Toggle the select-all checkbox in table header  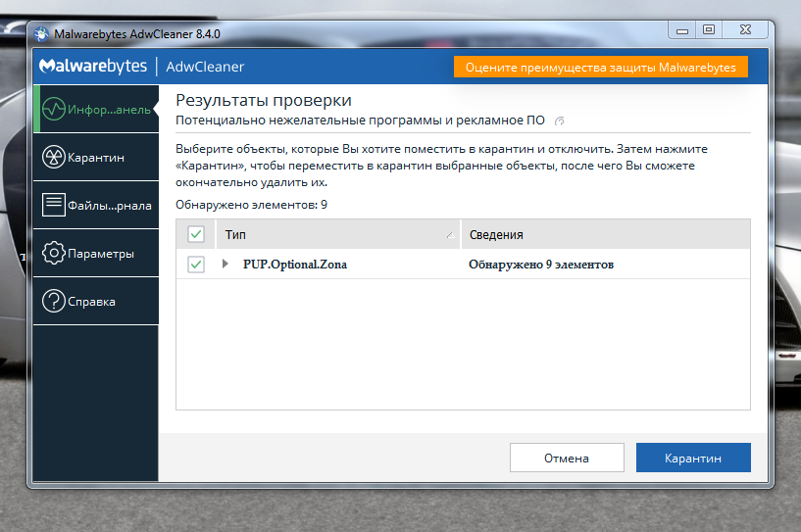click(x=196, y=234)
